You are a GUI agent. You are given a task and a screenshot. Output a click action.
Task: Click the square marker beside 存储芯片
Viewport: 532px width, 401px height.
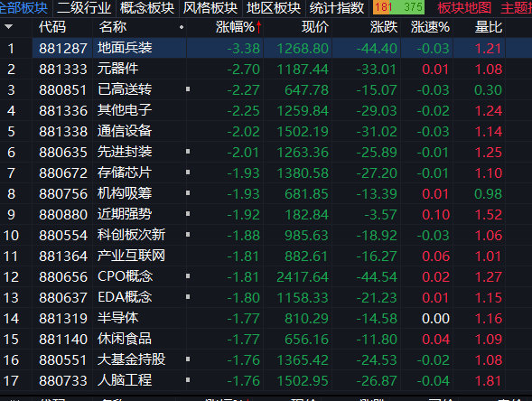(x=188, y=173)
